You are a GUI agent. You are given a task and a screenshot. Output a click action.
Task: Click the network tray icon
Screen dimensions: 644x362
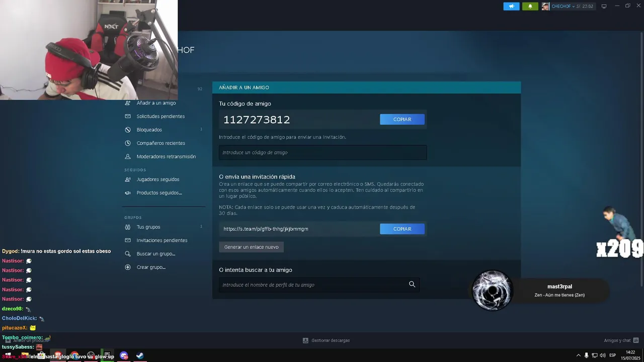pyautogui.click(x=595, y=355)
